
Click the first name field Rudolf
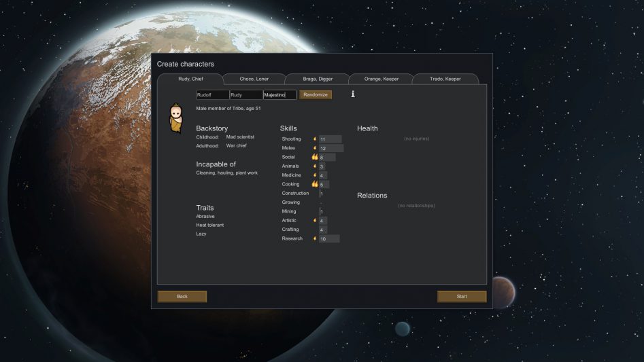click(212, 94)
